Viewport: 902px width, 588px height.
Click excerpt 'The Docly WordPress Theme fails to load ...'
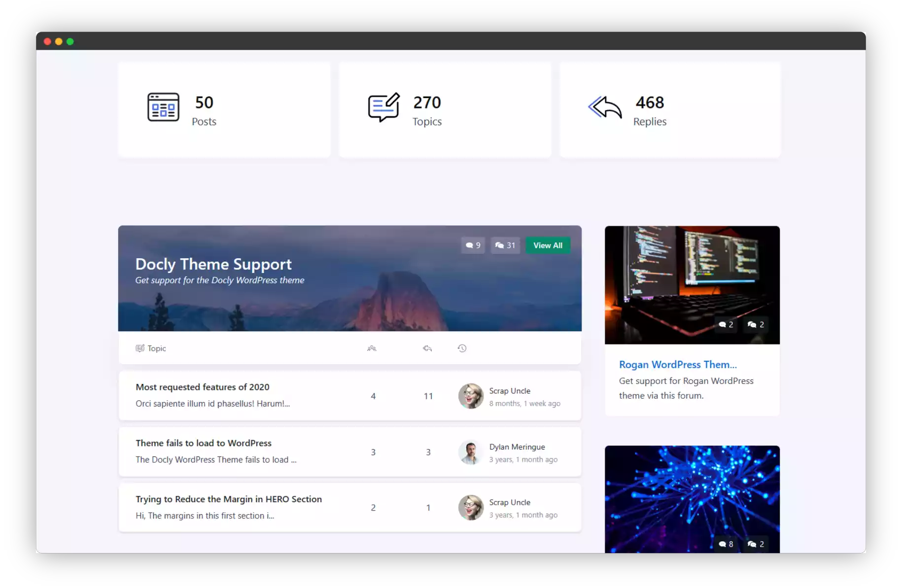pyautogui.click(x=216, y=460)
